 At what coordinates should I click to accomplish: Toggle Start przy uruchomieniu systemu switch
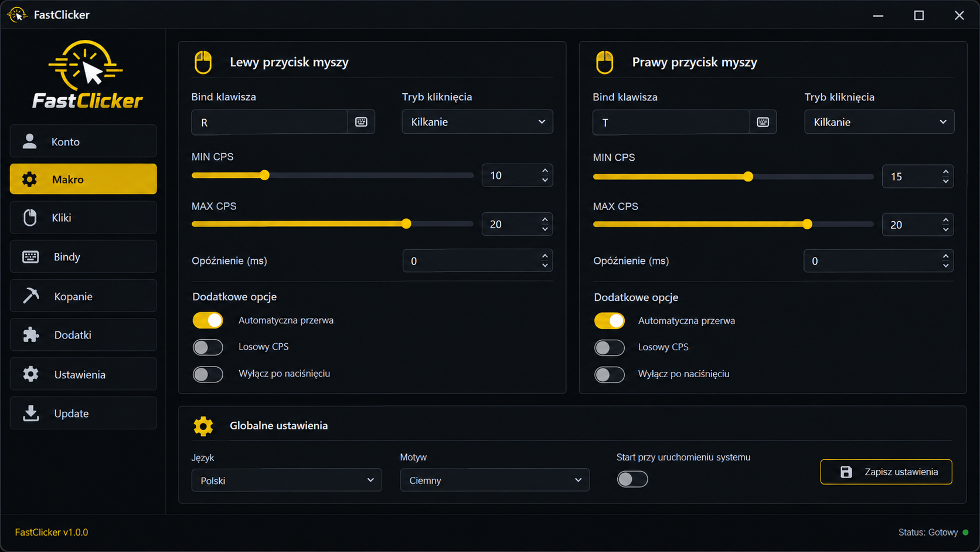(x=632, y=479)
